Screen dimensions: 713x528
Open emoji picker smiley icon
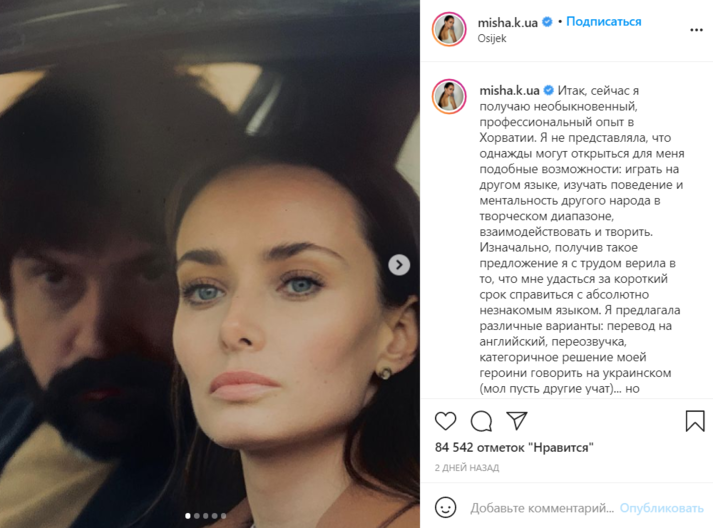445,507
